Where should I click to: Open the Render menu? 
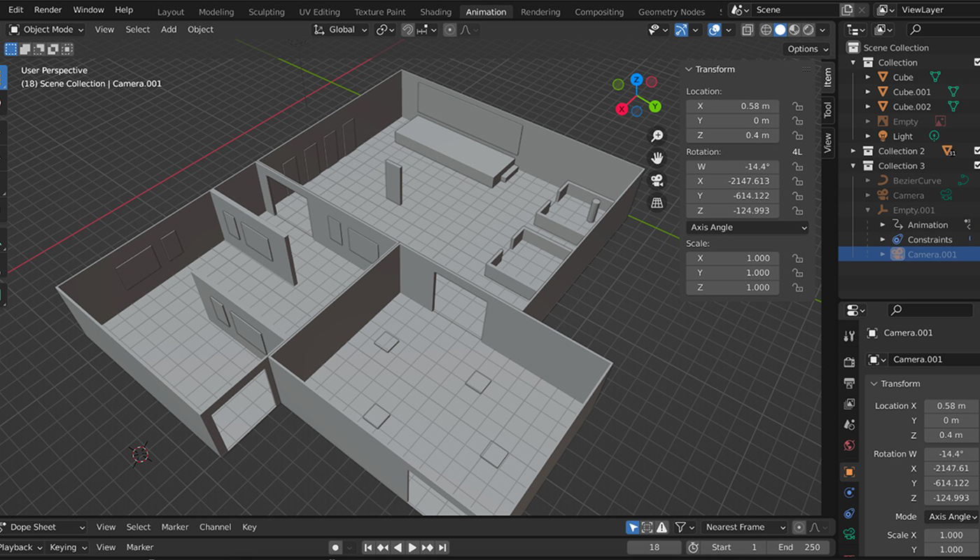tap(48, 10)
